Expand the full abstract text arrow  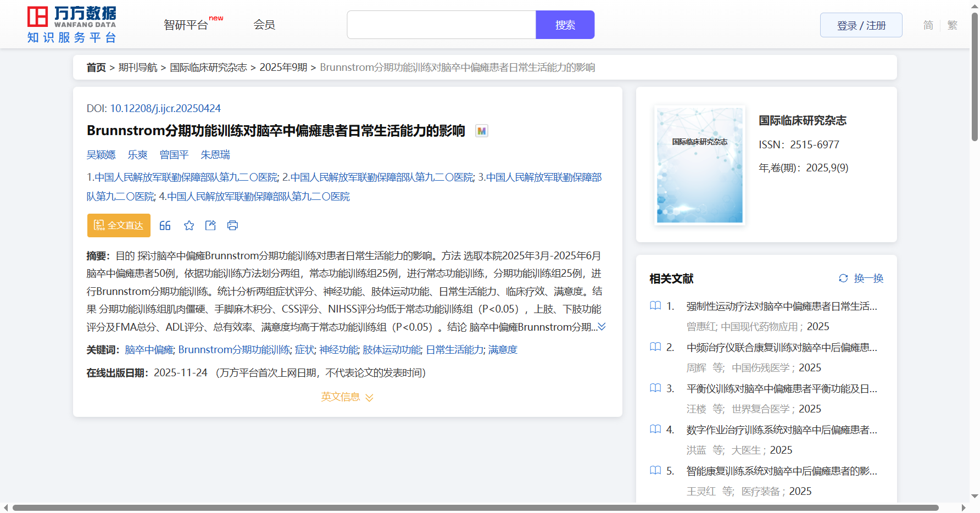602,327
